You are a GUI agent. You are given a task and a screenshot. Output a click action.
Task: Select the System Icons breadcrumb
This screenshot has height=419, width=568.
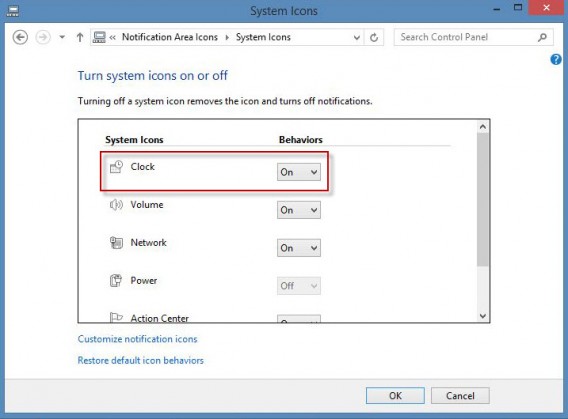click(x=263, y=37)
